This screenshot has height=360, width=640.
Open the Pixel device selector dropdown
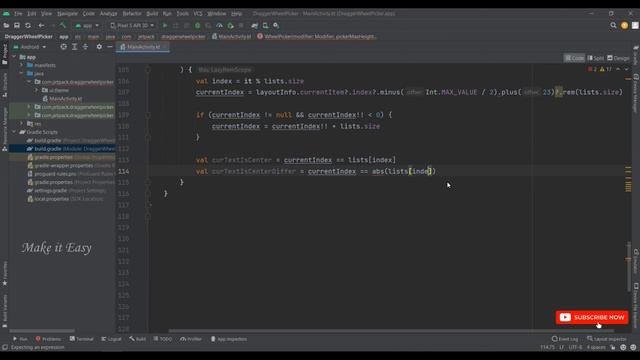point(132,25)
